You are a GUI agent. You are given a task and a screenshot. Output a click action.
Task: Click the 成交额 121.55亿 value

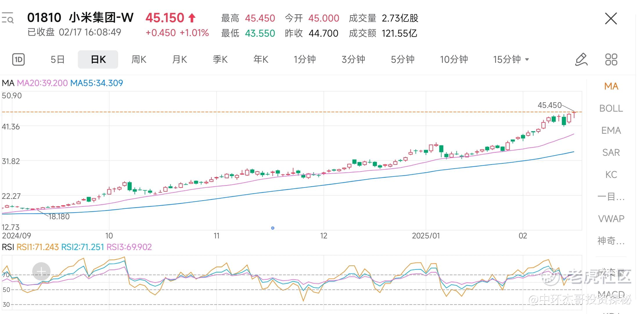pos(399,33)
